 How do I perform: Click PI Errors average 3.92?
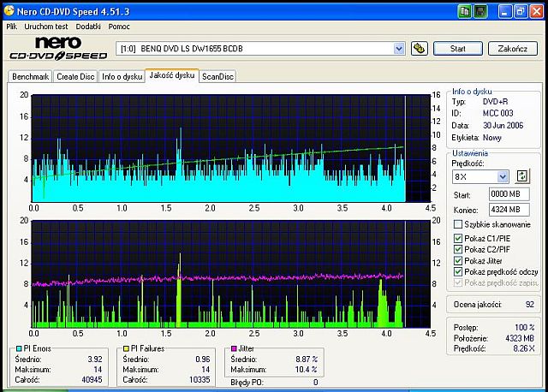pyautogui.click(x=95, y=359)
